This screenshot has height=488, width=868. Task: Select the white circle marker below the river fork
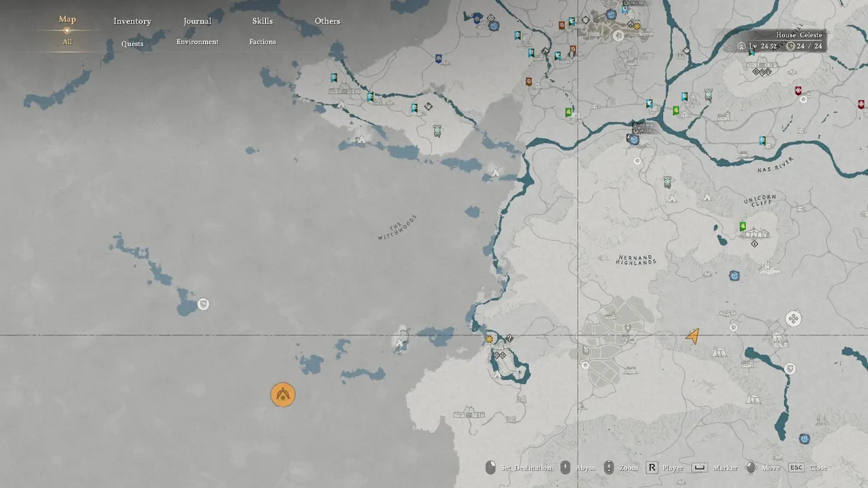click(x=637, y=161)
